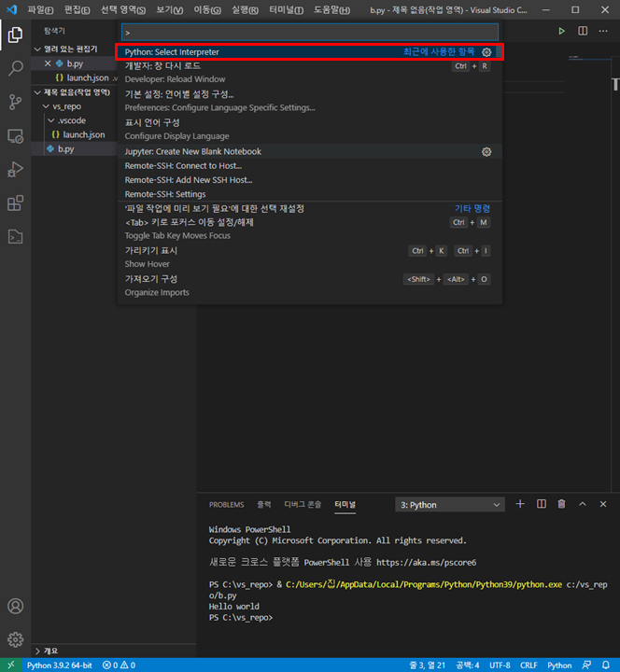Screen dimensions: 620x672
Task: Run Configure Display Language command
Action: pyautogui.click(x=309, y=130)
